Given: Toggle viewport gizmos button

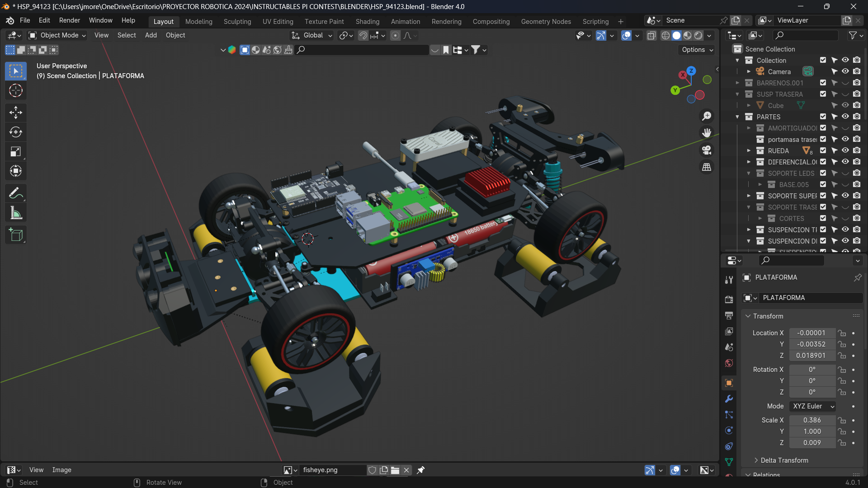Looking at the screenshot, I should [601, 36].
